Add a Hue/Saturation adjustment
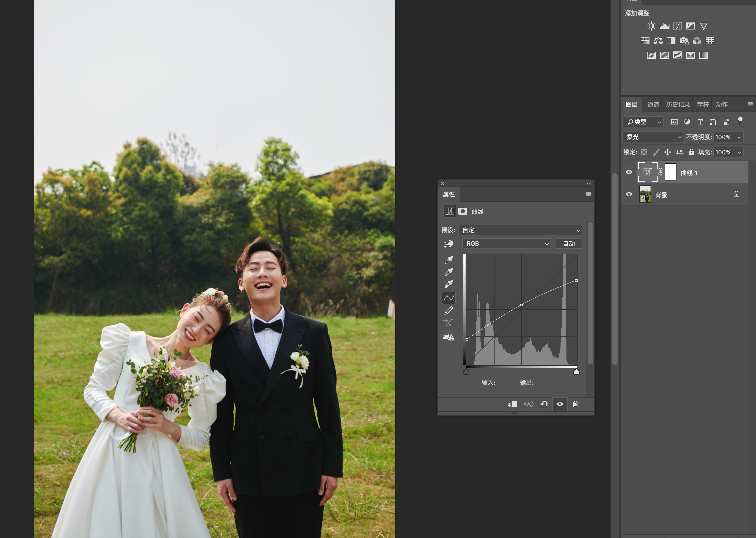This screenshot has height=538, width=756. tap(645, 41)
